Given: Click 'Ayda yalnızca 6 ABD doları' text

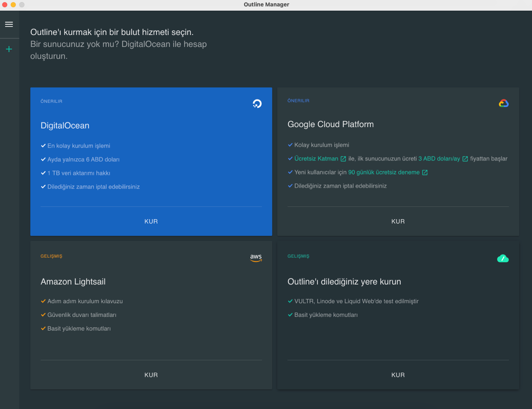Looking at the screenshot, I should click(x=83, y=159).
